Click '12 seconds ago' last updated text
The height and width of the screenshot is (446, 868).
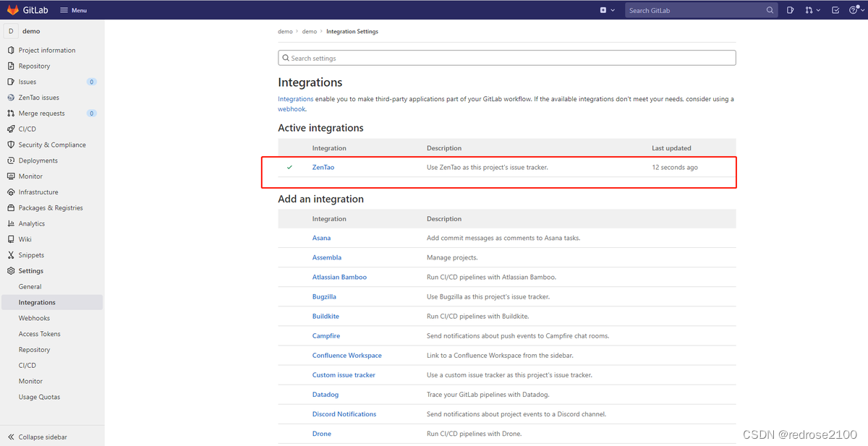pyautogui.click(x=675, y=167)
